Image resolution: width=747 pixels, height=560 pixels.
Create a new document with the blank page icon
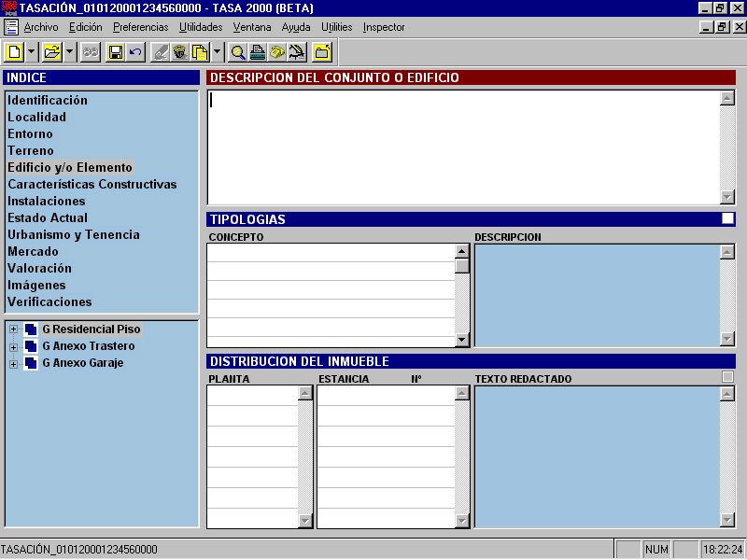point(15,52)
